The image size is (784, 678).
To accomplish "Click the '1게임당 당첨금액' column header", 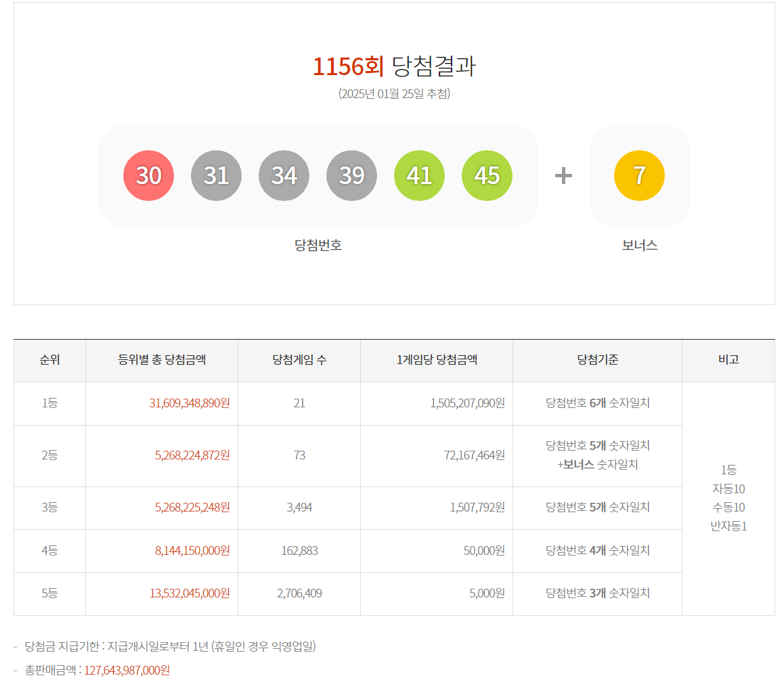I will tap(437, 360).
